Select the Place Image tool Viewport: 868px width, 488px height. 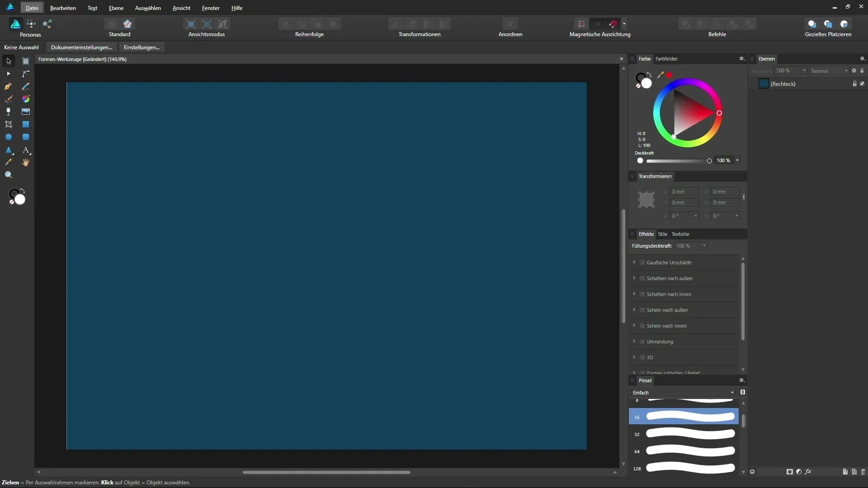26,112
